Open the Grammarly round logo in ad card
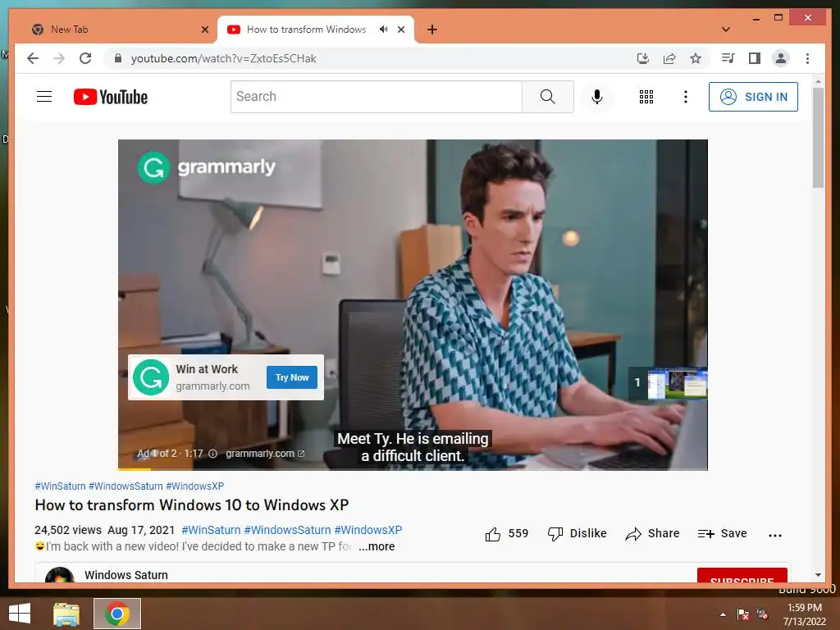The width and height of the screenshot is (840, 630). (151, 377)
